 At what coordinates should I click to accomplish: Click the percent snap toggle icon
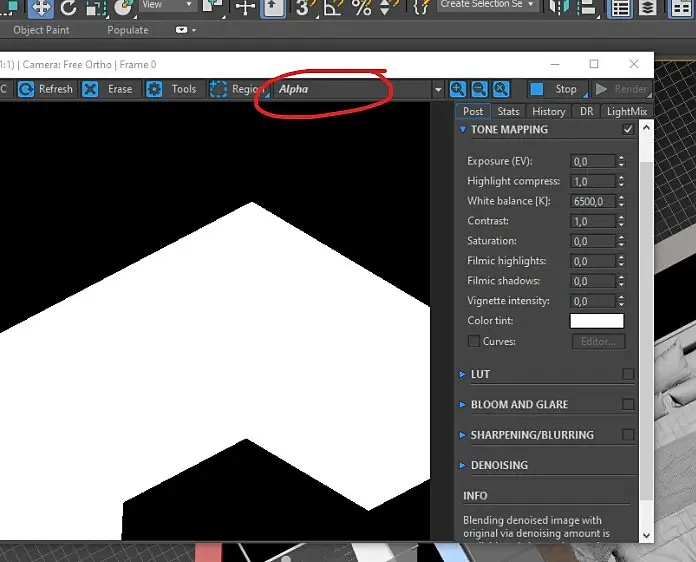coord(361,8)
